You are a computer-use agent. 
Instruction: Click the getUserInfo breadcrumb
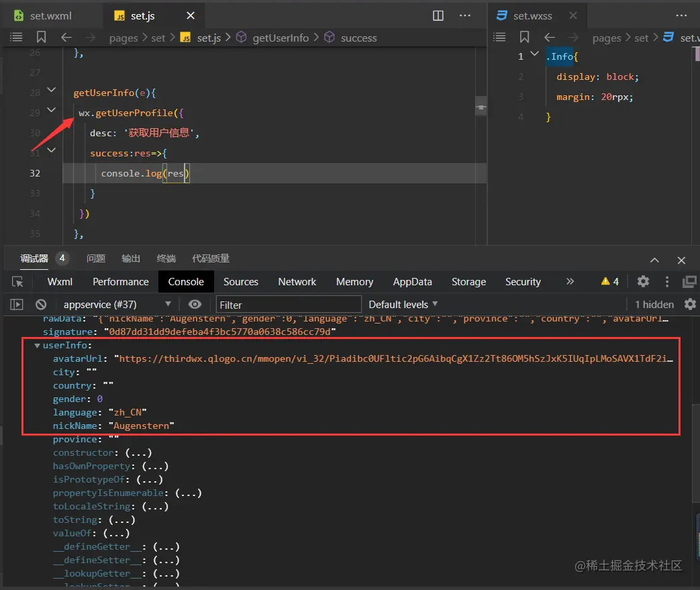pos(281,38)
